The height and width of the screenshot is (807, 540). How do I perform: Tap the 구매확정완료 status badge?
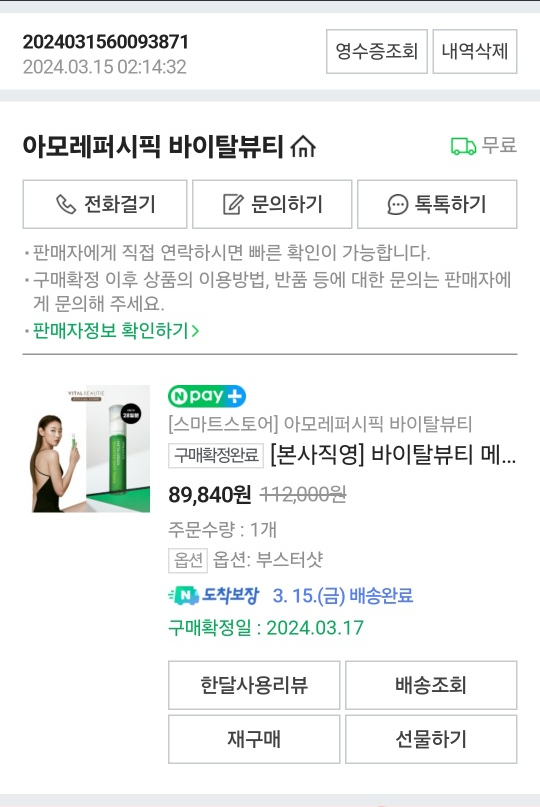coord(216,455)
